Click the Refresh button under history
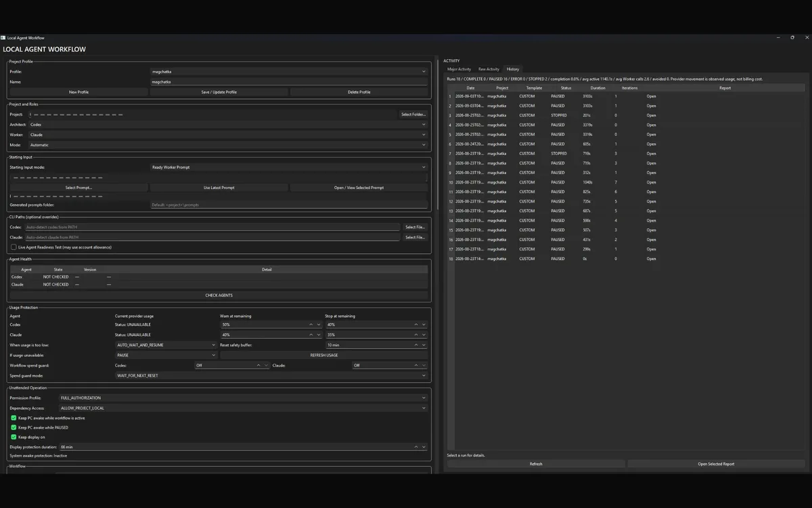Screen dimensions: 812x508 click(x=536, y=464)
